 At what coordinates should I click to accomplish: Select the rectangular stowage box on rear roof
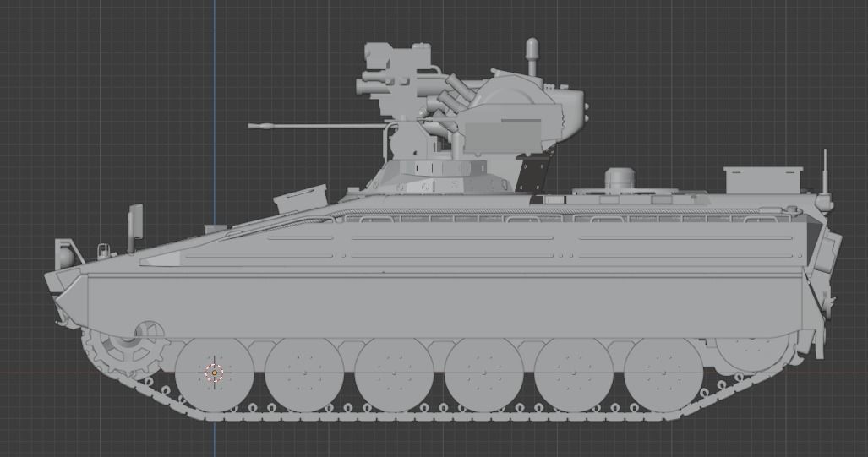click(762, 180)
